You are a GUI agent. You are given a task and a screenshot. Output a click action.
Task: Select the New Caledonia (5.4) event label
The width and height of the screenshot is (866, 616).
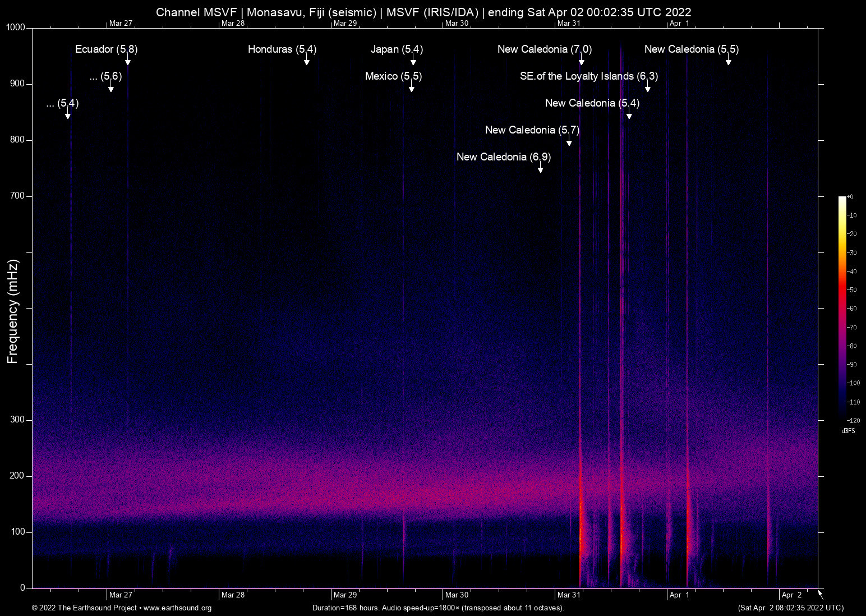tap(592, 103)
